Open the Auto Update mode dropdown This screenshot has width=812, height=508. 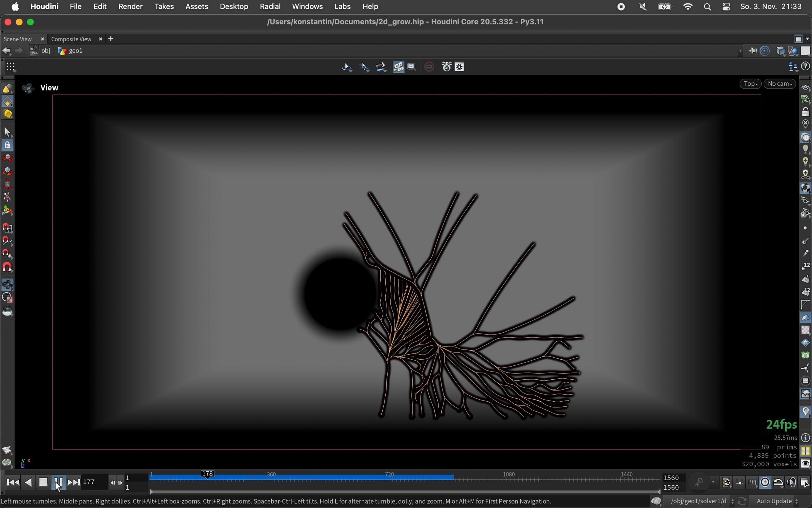pos(777,501)
